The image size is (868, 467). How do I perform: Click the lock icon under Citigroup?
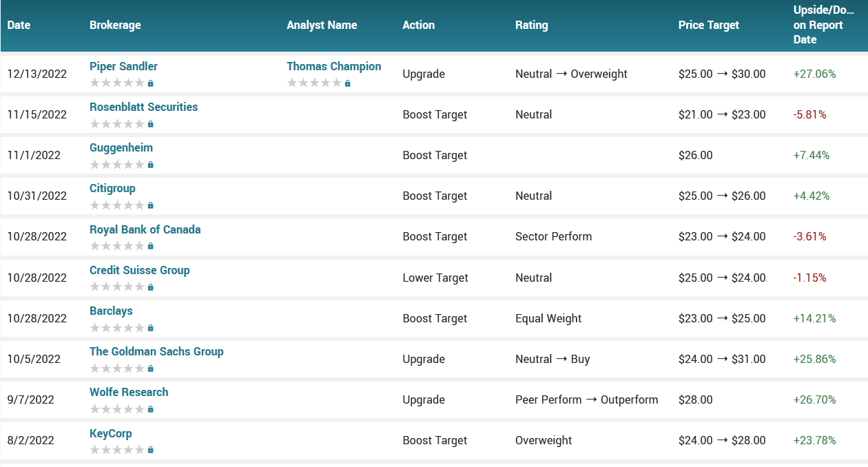pos(151,205)
